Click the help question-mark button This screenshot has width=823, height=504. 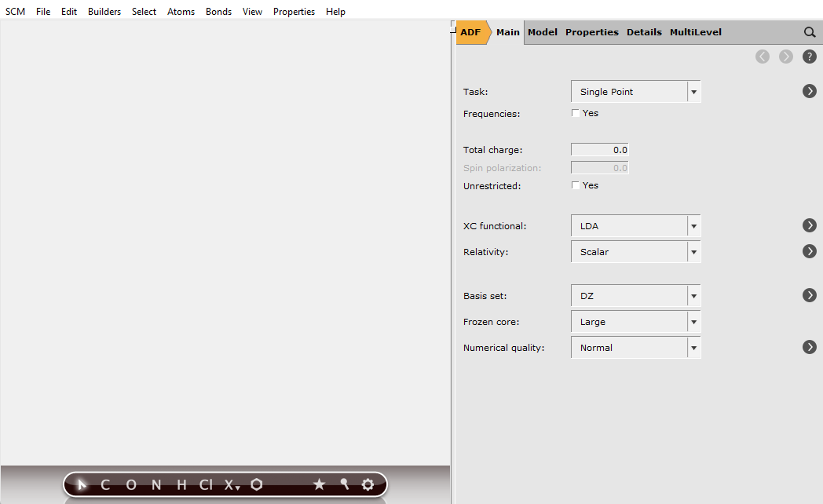(x=809, y=56)
